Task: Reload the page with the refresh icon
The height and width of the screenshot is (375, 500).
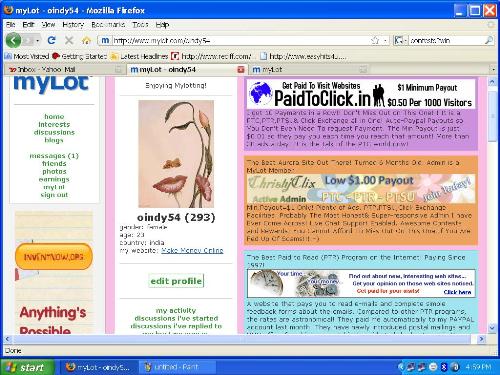Action: point(51,40)
